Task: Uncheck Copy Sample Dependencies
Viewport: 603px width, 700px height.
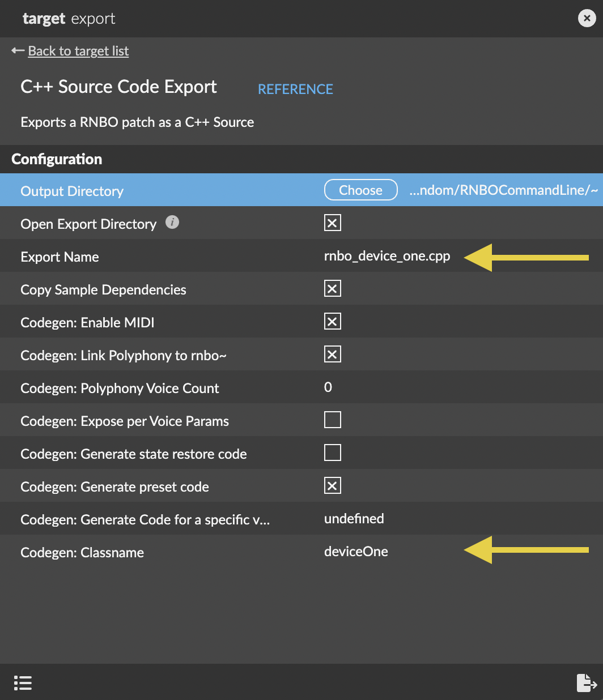Action: pyautogui.click(x=332, y=288)
